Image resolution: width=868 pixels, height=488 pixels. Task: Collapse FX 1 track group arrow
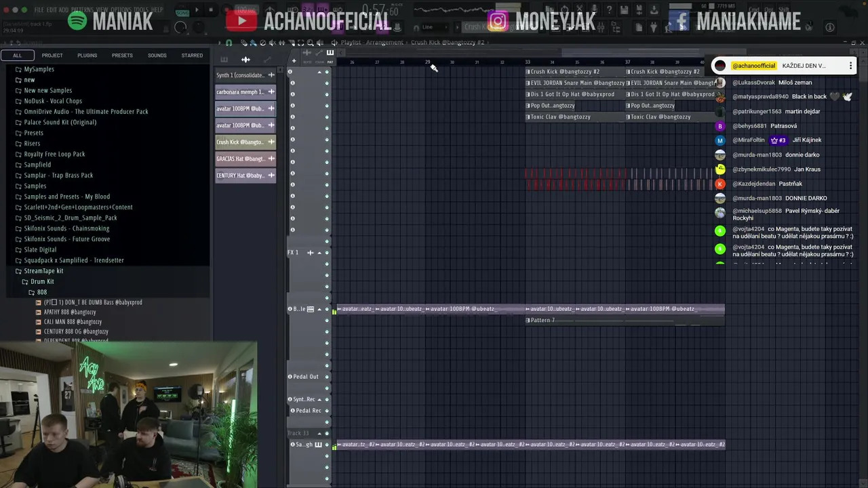[319, 253]
